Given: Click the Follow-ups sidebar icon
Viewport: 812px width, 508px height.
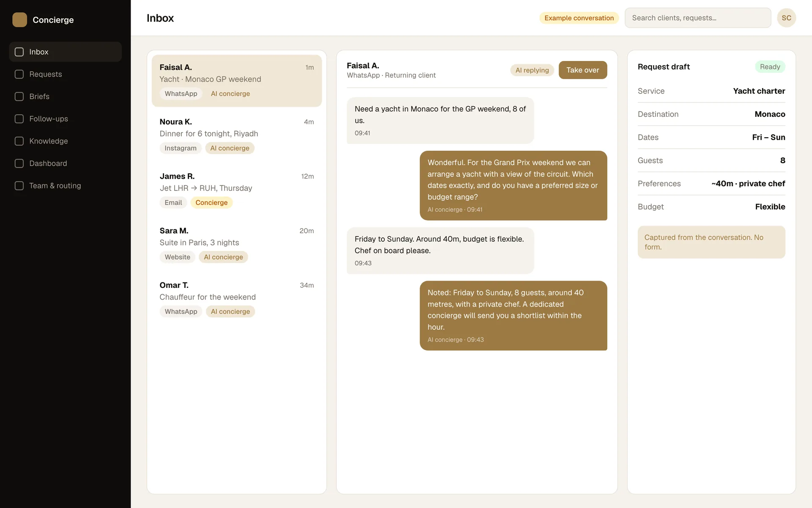Looking at the screenshot, I should coord(19,119).
